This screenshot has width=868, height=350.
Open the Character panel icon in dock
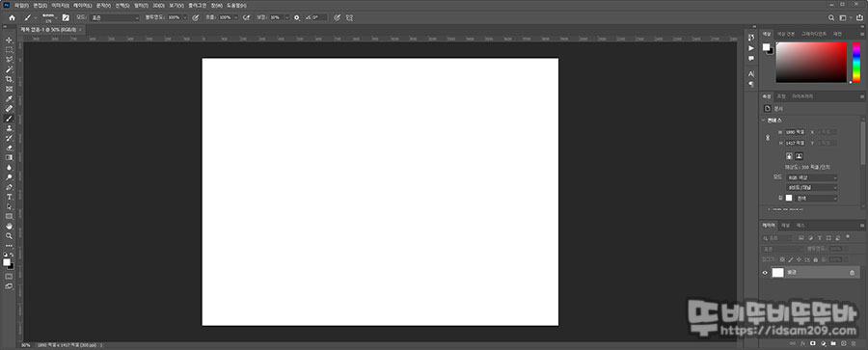point(751,73)
